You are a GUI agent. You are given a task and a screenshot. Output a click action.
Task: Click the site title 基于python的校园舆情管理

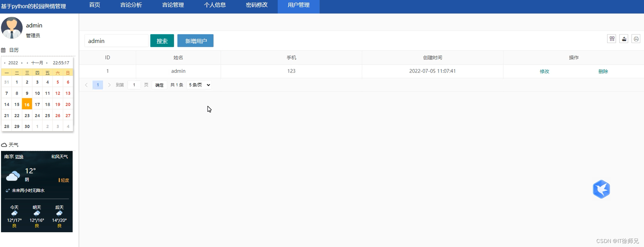[x=34, y=6]
